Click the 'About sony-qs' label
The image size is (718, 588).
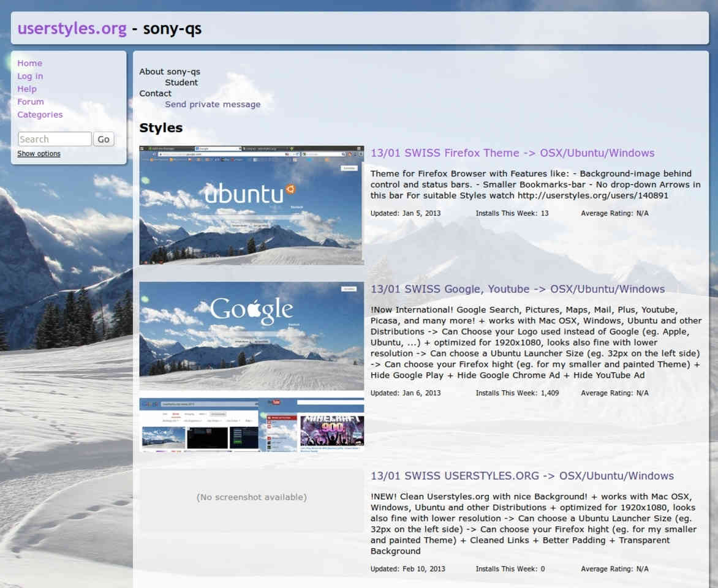(170, 72)
